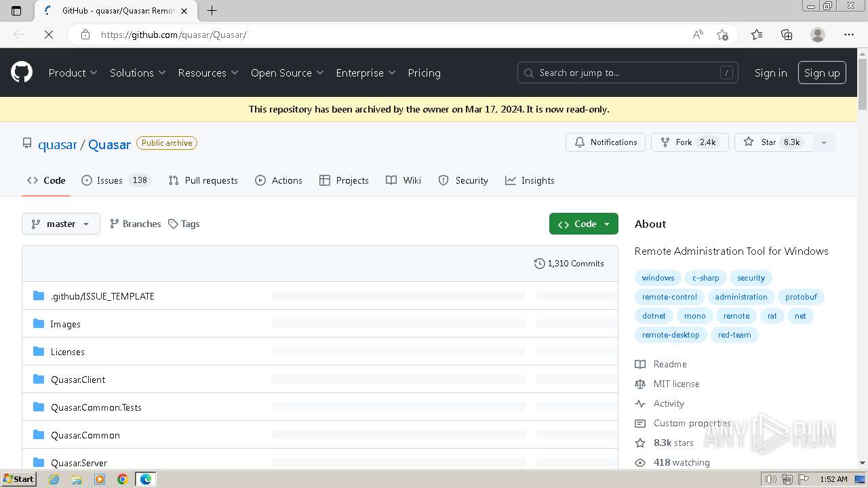The width and height of the screenshot is (868, 488).
Task: Open the tab actions menu icon
Action: [x=16, y=10]
